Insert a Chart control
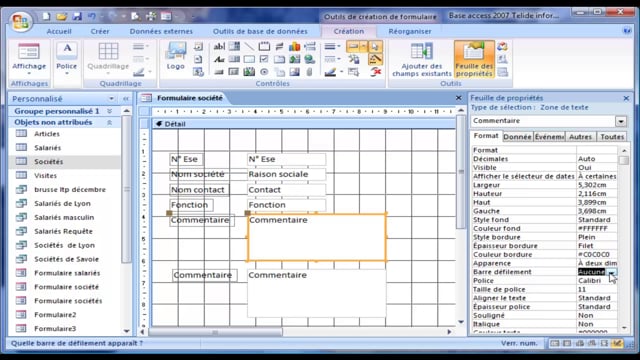 (294, 47)
